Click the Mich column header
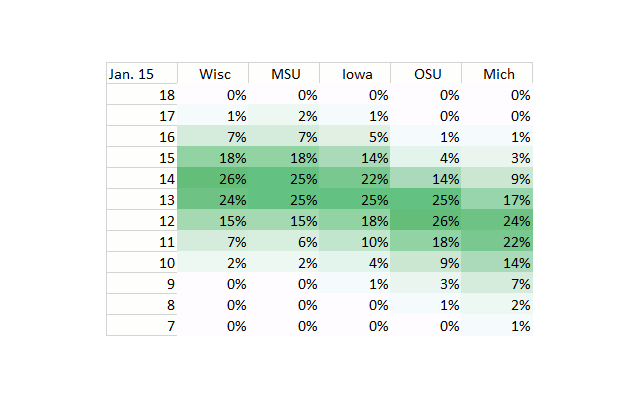640x400 pixels. [498, 74]
